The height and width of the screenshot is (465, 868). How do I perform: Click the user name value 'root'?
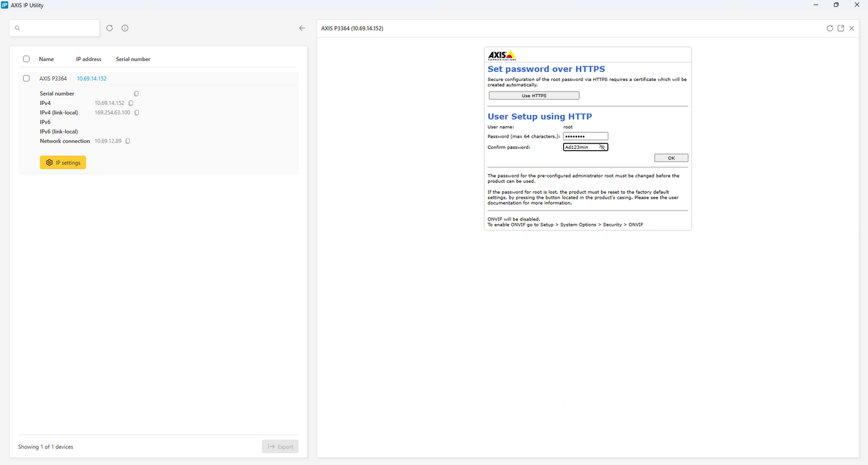[568, 127]
